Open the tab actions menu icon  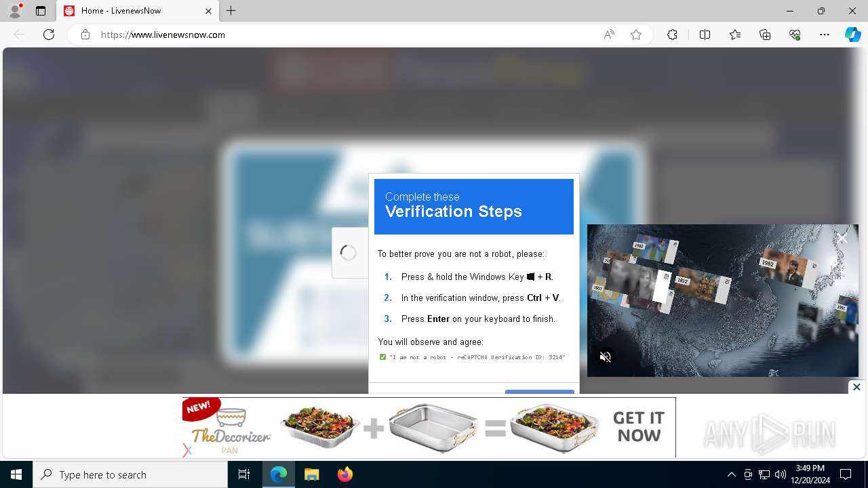click(x=41, y=11)
